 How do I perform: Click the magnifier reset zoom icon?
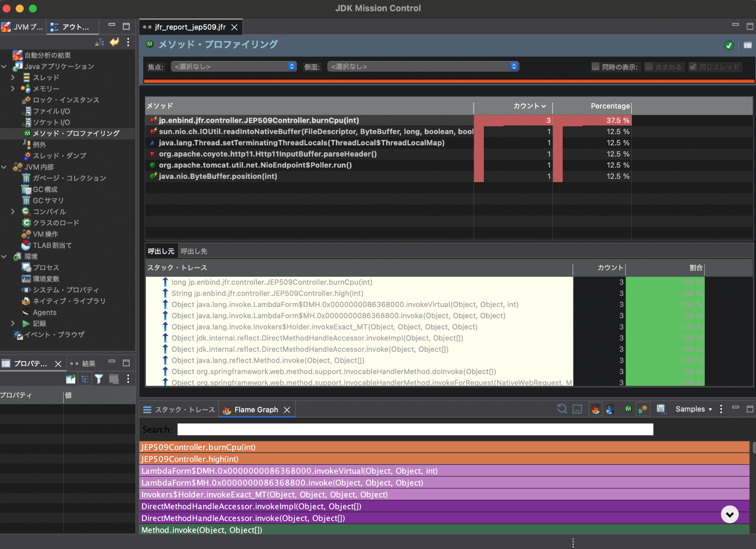click(x=562, y=410)
